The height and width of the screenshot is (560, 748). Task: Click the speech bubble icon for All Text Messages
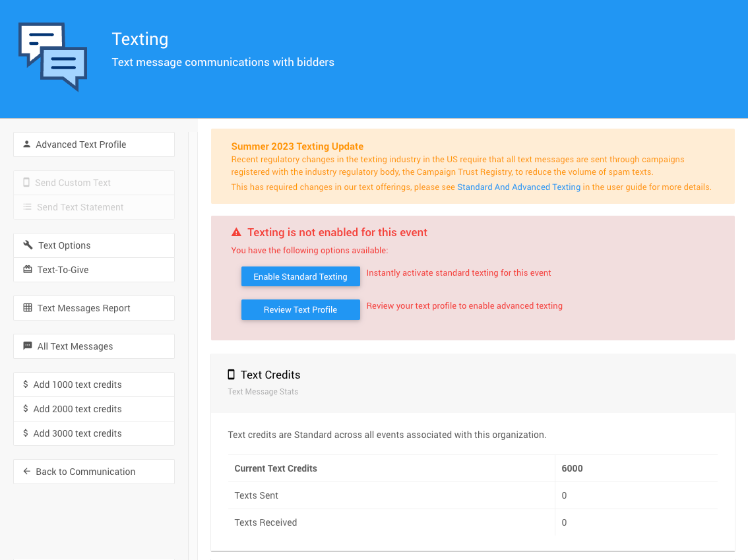tap(28, 346)
